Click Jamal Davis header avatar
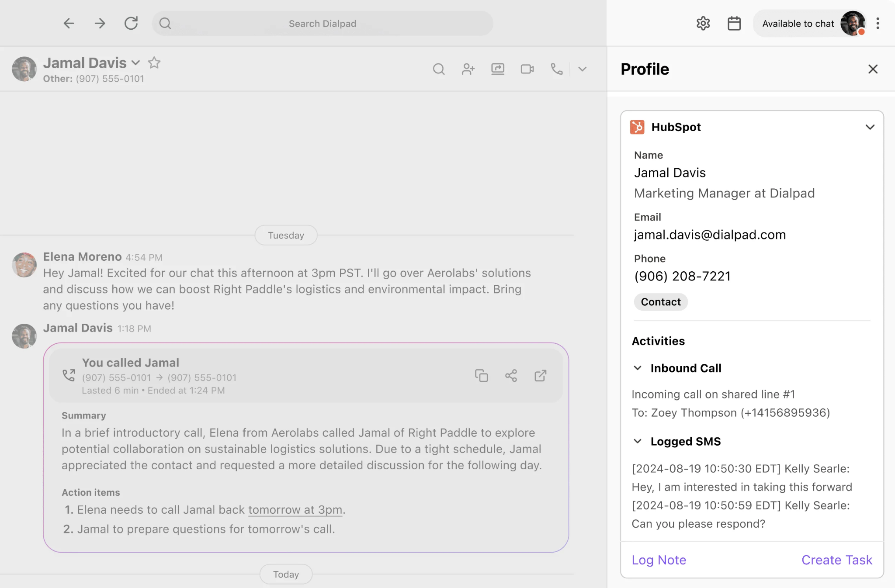The width and height of the screenshot is (895, 588). pos(24,69)
